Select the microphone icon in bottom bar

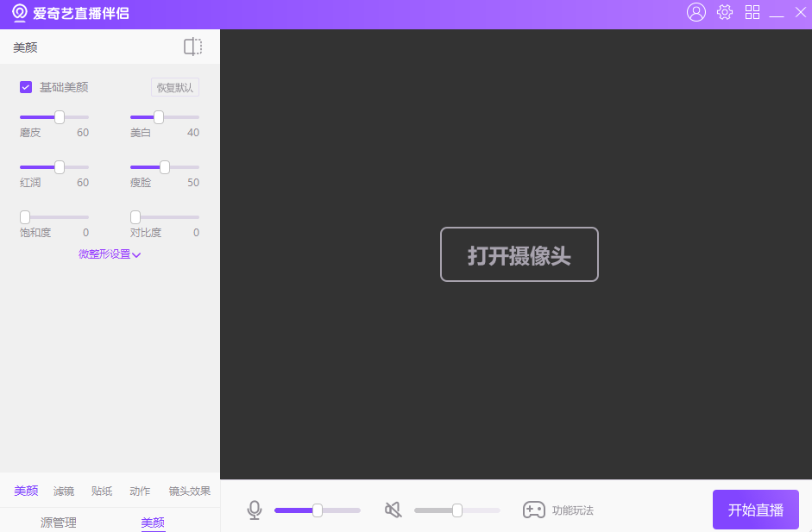(255, 510)
